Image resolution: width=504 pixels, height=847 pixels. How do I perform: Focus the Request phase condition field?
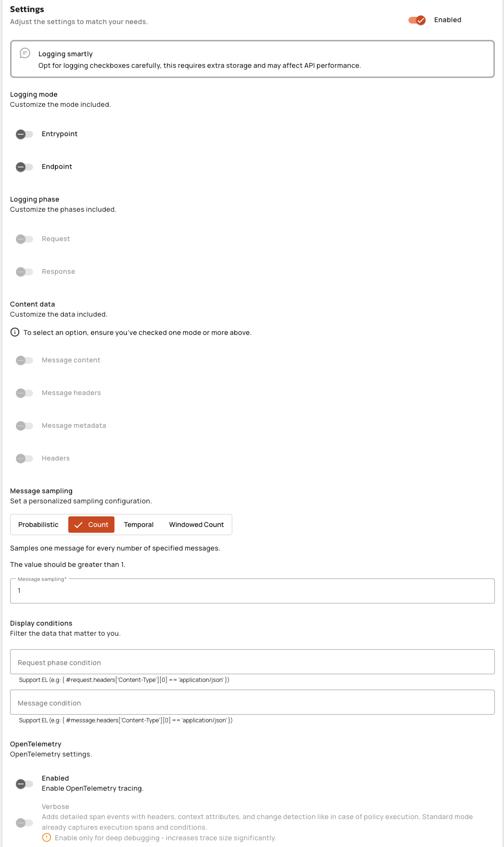point(252,662)
